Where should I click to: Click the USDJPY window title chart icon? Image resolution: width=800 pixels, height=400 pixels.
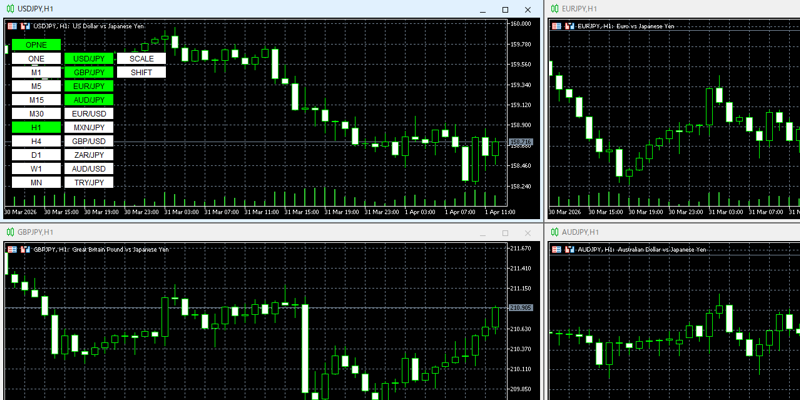[x=10, y=9]
